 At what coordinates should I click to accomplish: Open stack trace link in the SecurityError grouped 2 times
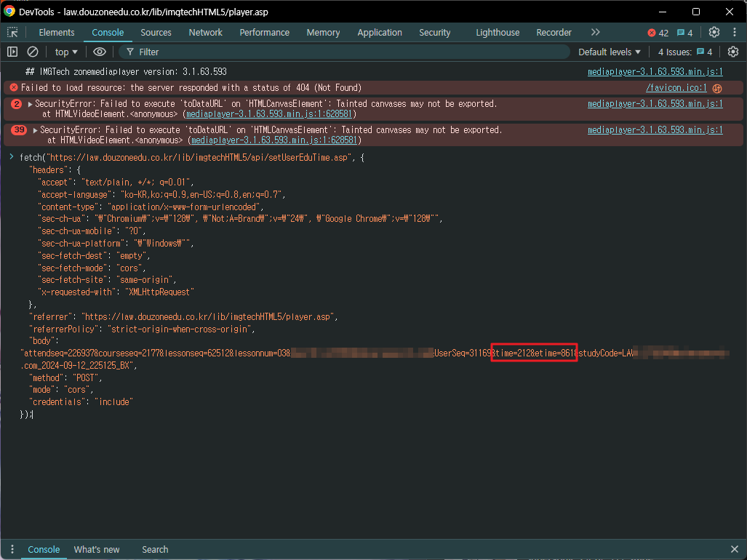[268, 114]
